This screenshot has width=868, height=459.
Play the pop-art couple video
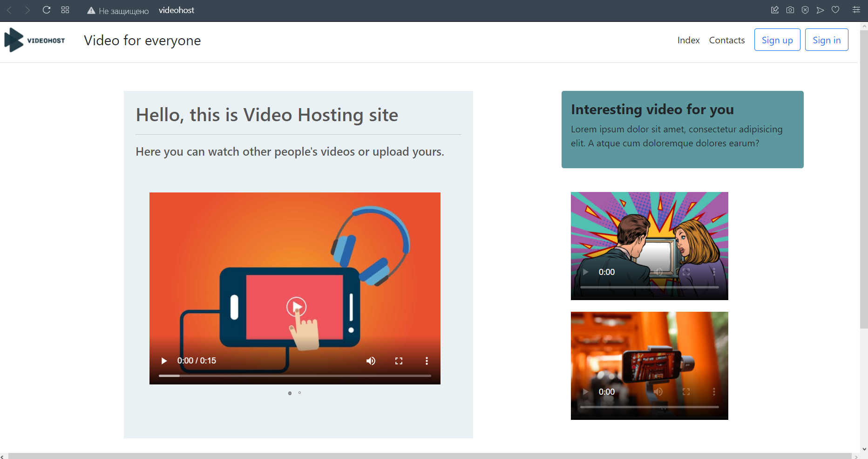[585, 272]
